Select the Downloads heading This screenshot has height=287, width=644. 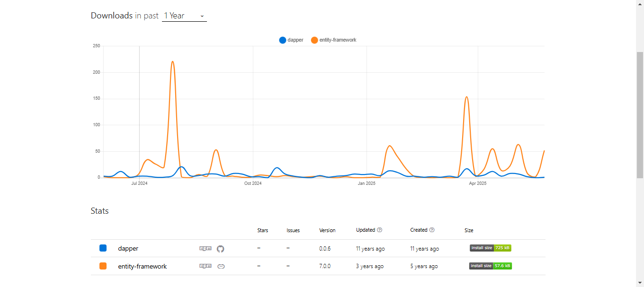pos(111,15)
